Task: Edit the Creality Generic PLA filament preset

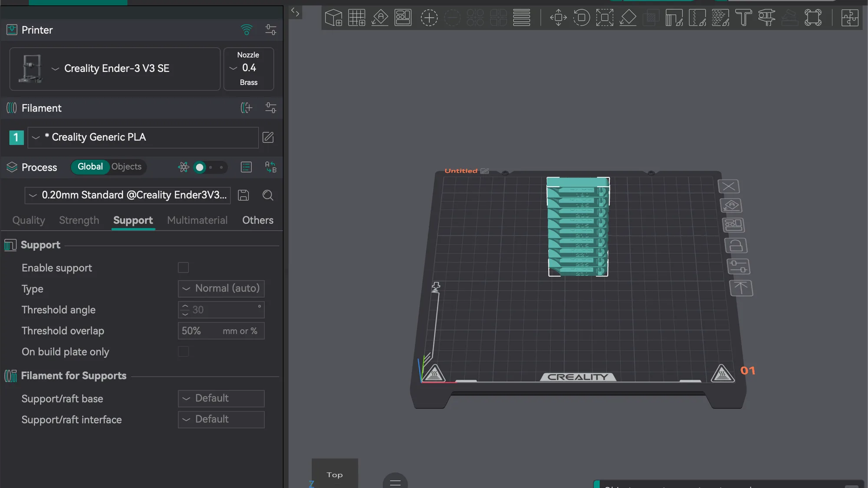Action: click(268, 138)
